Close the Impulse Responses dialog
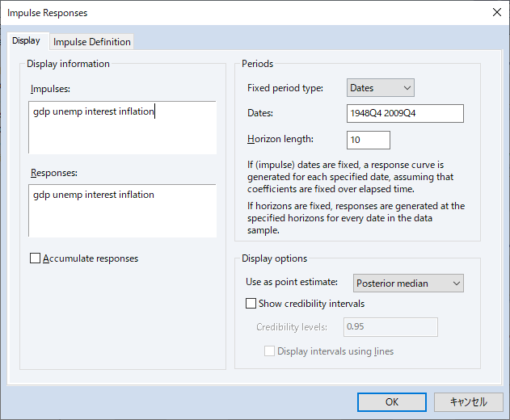510x420 pixels. pyautogui.click(x=497, y=12)
